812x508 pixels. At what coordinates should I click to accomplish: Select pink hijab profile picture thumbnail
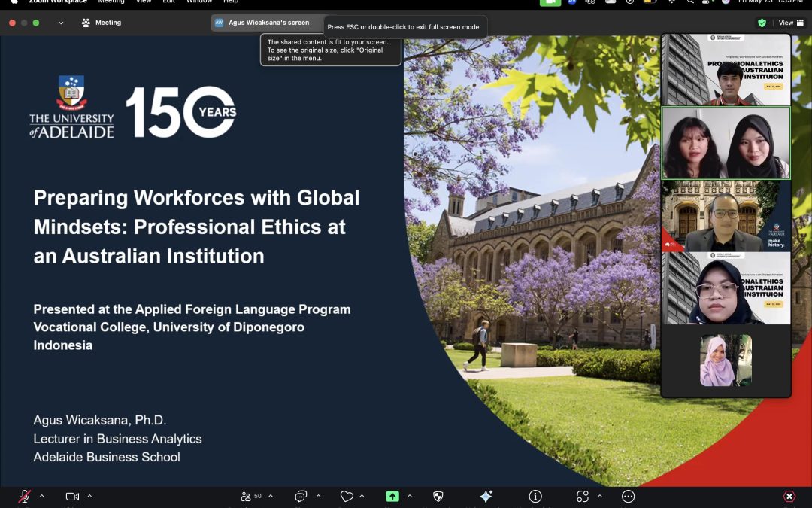[x=726, y=360]
